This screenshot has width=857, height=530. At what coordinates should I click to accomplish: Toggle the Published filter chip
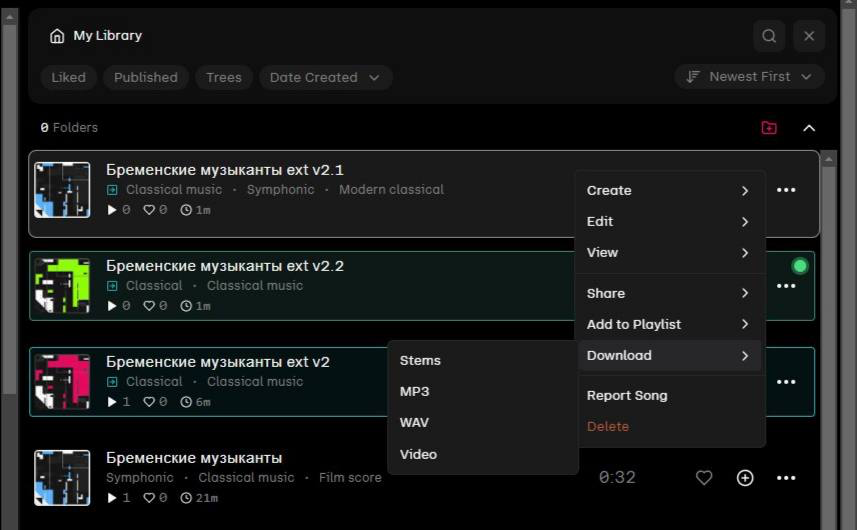[145, 77]
